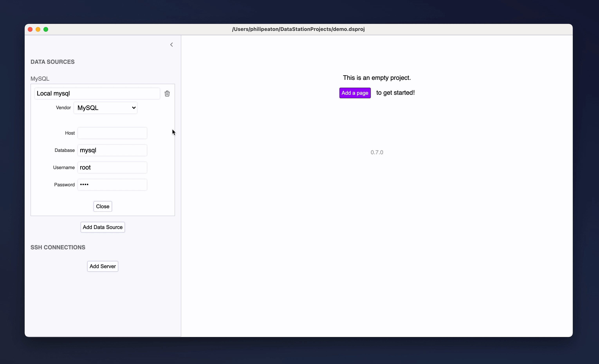Viewport: 599px width, 364px height.
Task: Expand the MySQL data source panel
Action: click(40, 78)
